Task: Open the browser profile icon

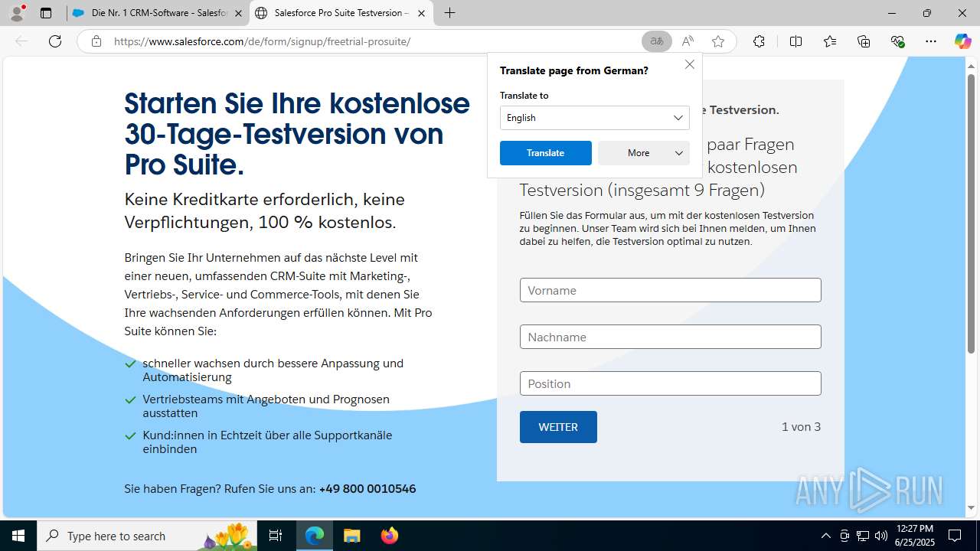Action: (x=17, y=13)
